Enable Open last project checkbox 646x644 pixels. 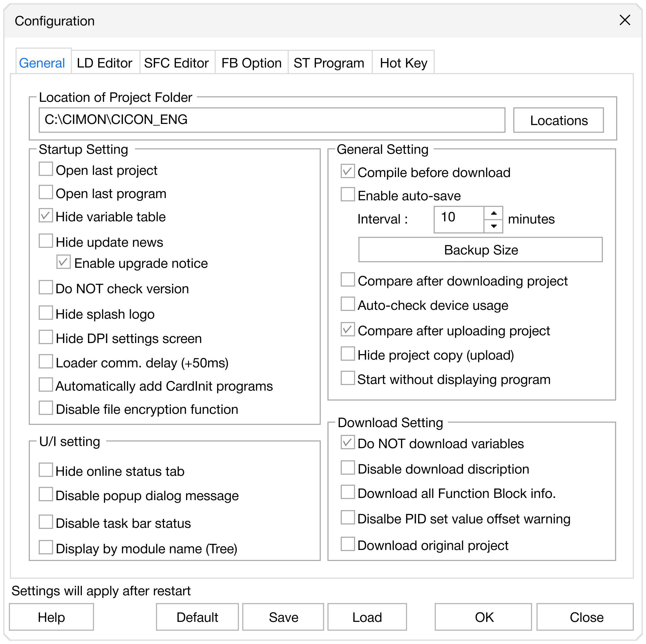point(46,169)
